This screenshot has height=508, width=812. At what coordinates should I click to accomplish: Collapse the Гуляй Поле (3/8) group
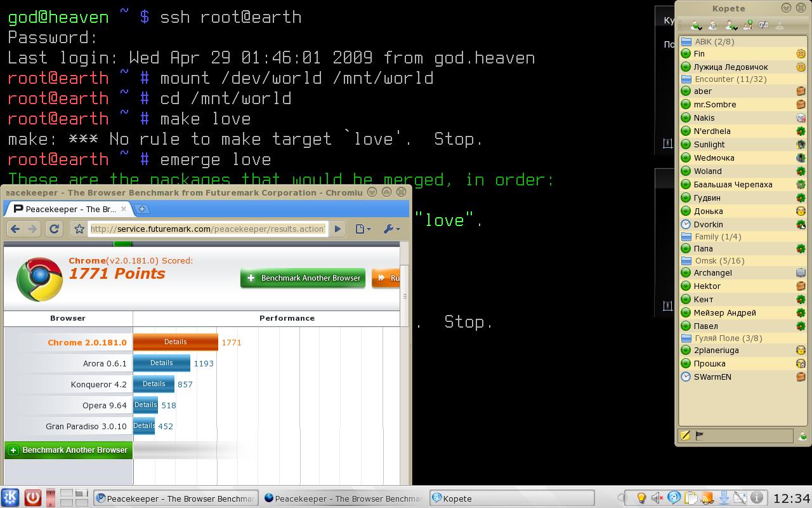click(743, 338)
